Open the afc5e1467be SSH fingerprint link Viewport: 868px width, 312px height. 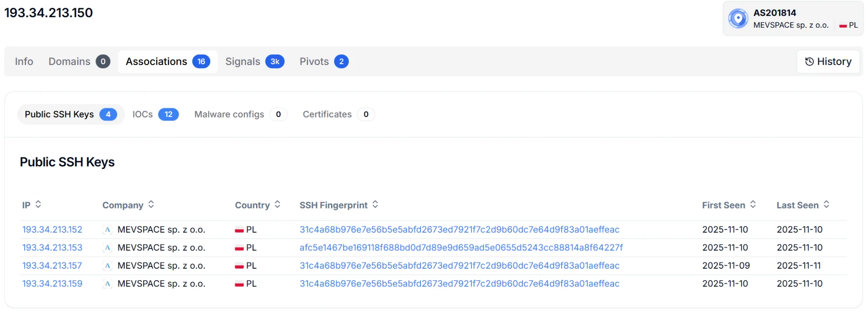[x=461, y=248]
